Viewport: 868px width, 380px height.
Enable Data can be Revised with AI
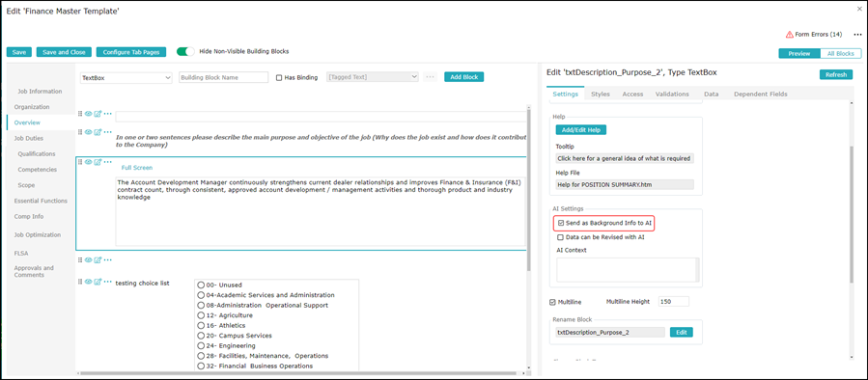tap(561, 236)
